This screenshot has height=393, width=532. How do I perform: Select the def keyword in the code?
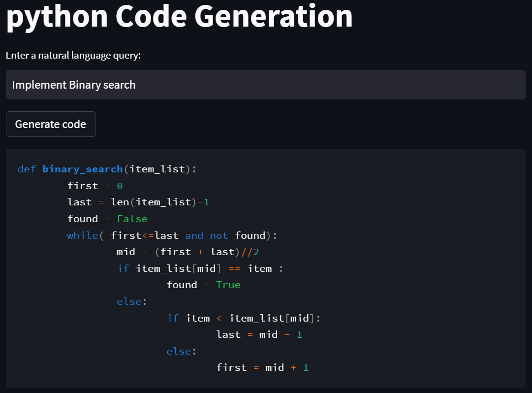point(26,169)
